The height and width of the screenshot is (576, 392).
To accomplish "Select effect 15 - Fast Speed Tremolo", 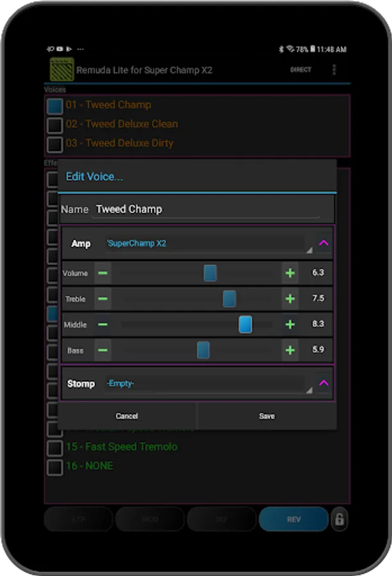I will (x=122, y=447).
